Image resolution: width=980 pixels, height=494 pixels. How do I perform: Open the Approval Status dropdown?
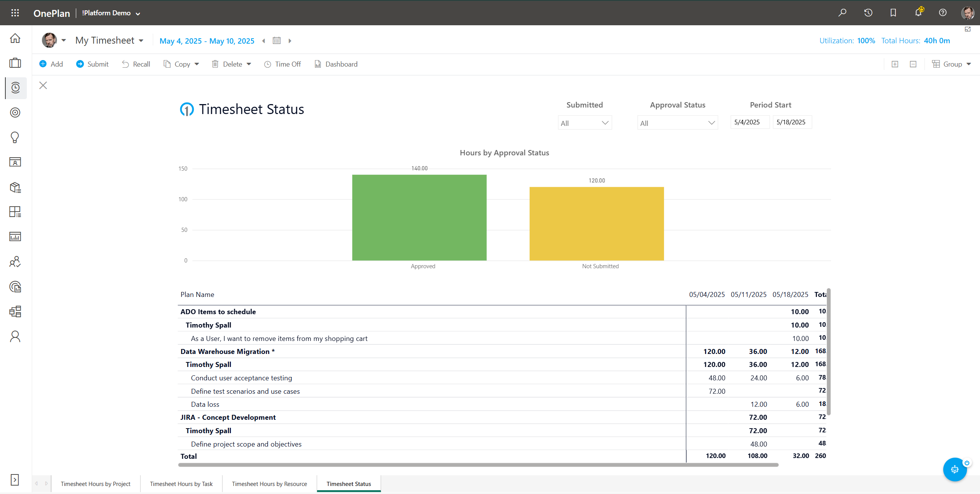(677, 122)
